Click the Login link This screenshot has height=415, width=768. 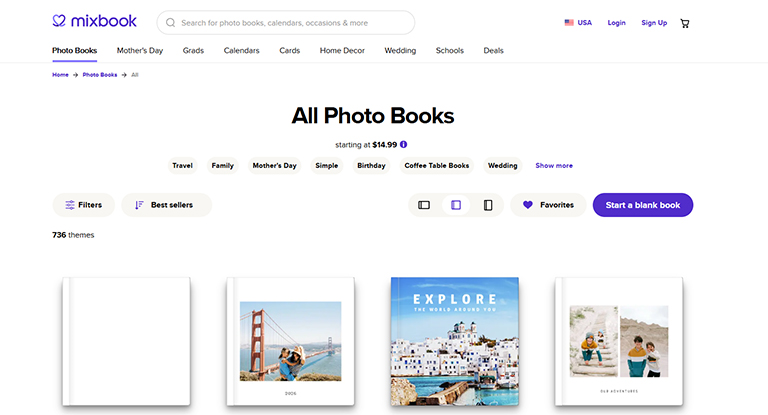point(616,22)
